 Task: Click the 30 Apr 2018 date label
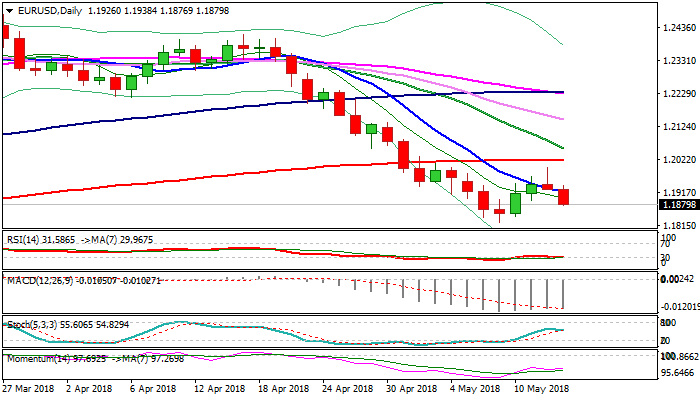[411, 388]
